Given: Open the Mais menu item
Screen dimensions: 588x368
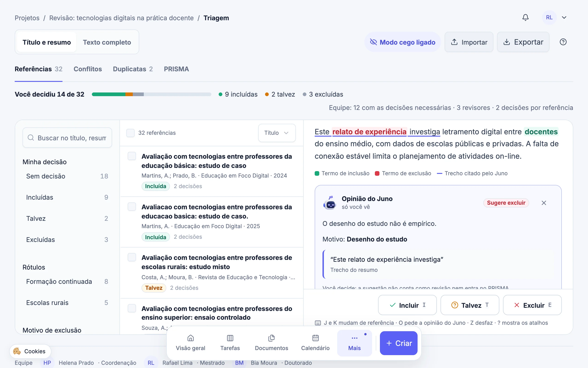Looking at the screenshot, I should (354, 343).
